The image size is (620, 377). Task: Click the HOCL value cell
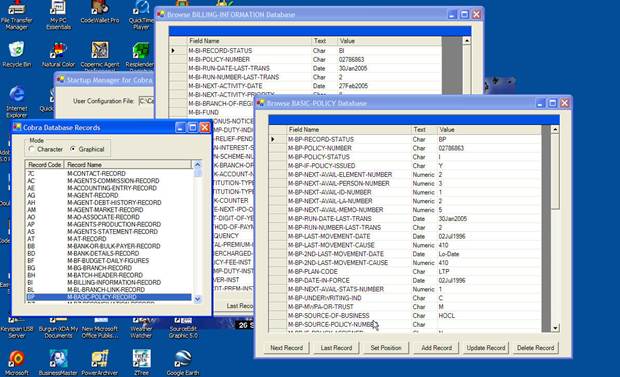490,316
